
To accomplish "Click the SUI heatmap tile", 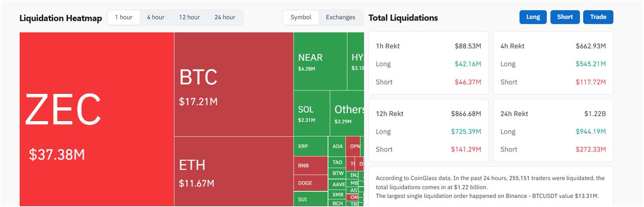I will click(310, 199).
